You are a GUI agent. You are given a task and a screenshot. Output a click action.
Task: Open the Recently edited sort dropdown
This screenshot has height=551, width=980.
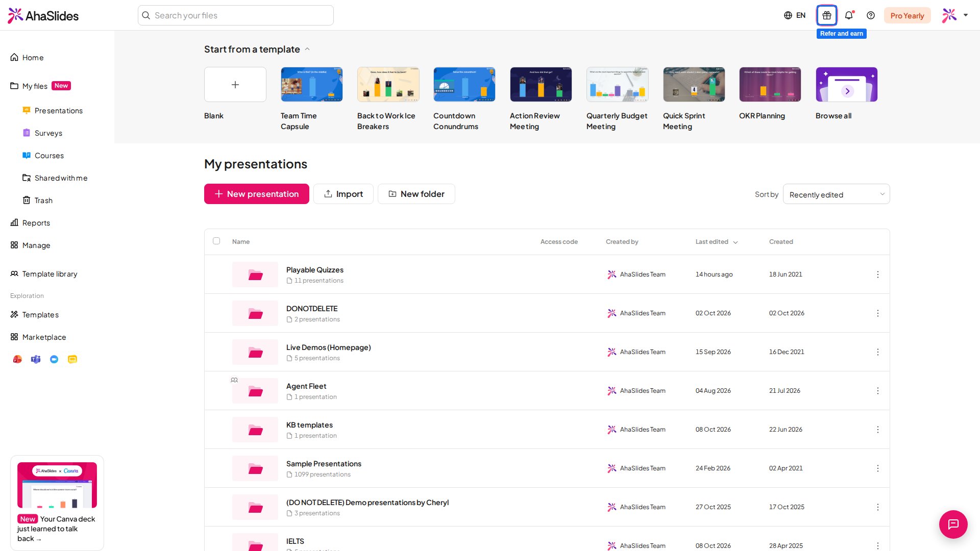[836, 194]
